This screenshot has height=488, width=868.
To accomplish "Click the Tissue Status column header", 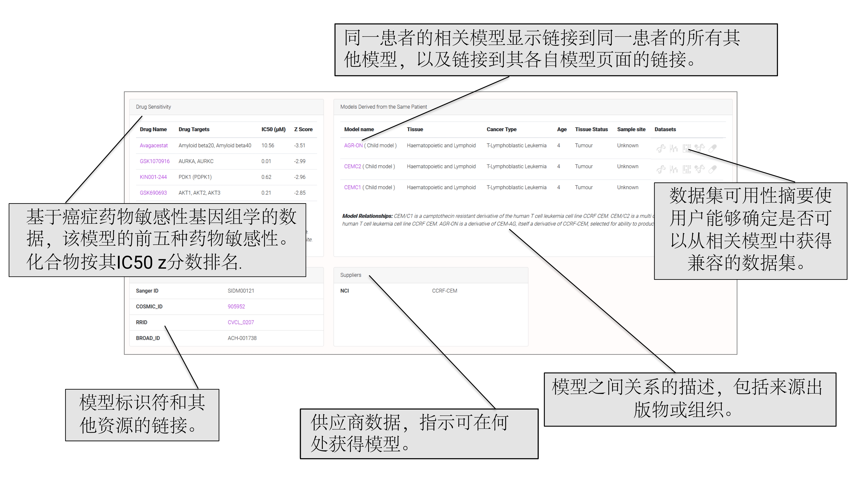I will 591,129.
